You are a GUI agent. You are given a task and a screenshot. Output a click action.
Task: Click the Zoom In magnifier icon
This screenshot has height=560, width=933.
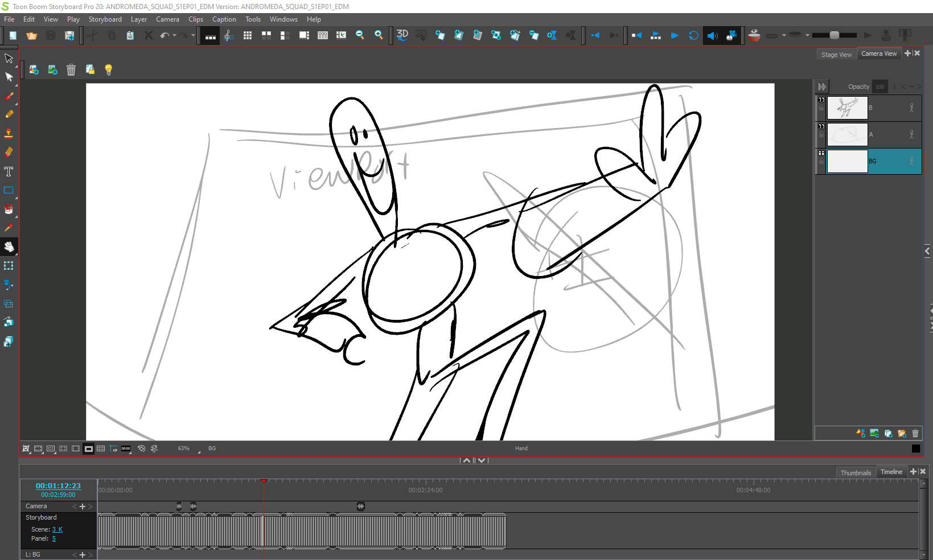tap(379, 35)
